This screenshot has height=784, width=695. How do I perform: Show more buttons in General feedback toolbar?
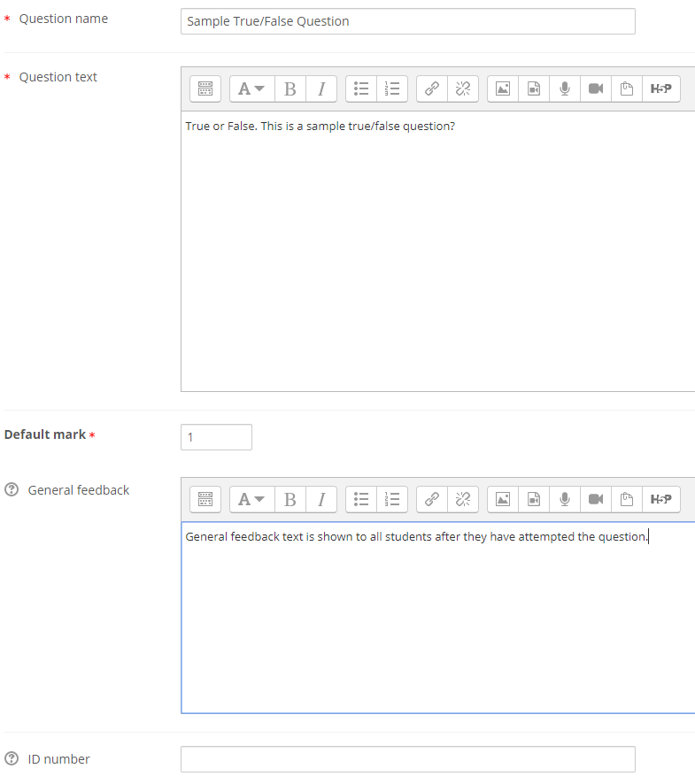[205, 499]
